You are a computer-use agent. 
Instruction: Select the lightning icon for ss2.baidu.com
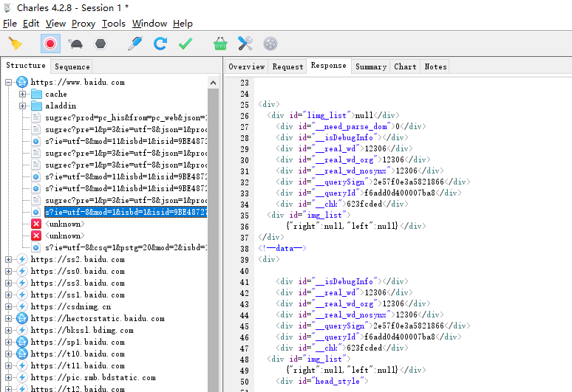click(22, 259)
